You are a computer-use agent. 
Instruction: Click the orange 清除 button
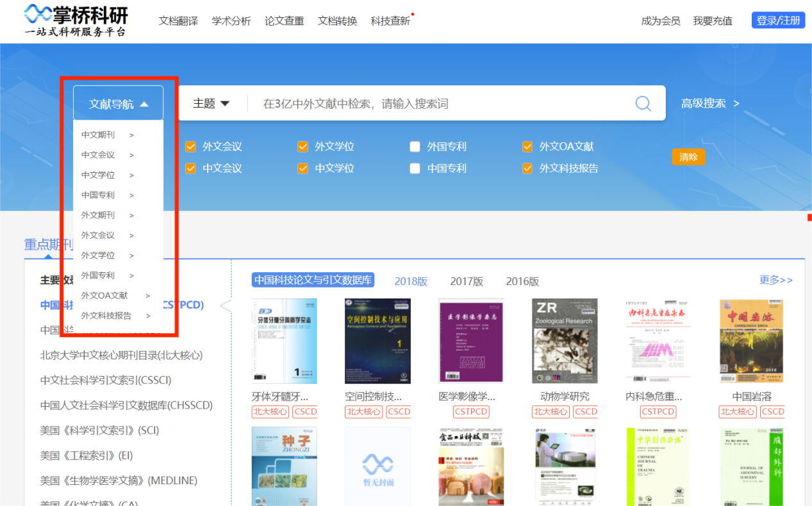click(688, 157)
